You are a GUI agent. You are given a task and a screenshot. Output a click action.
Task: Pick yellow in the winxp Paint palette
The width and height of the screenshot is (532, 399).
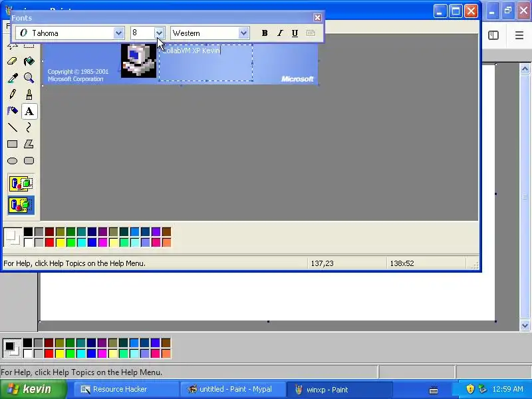[x=61, y=242]
